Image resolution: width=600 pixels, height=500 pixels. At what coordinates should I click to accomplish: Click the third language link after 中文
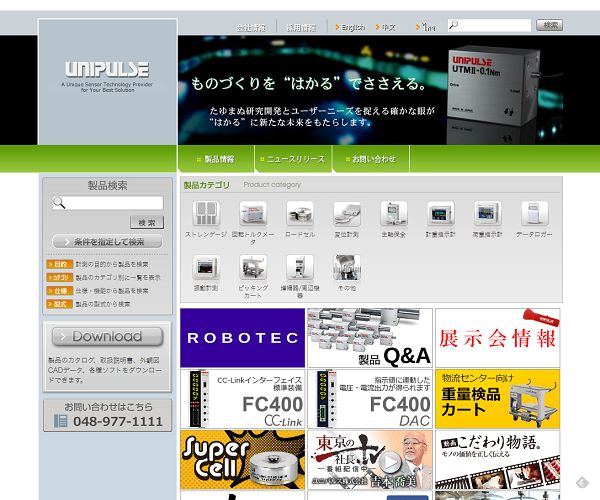click(426, 27)
